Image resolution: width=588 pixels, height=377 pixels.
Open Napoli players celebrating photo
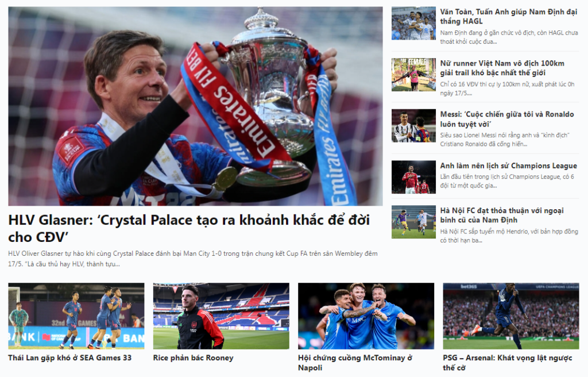tap(366, 316)
